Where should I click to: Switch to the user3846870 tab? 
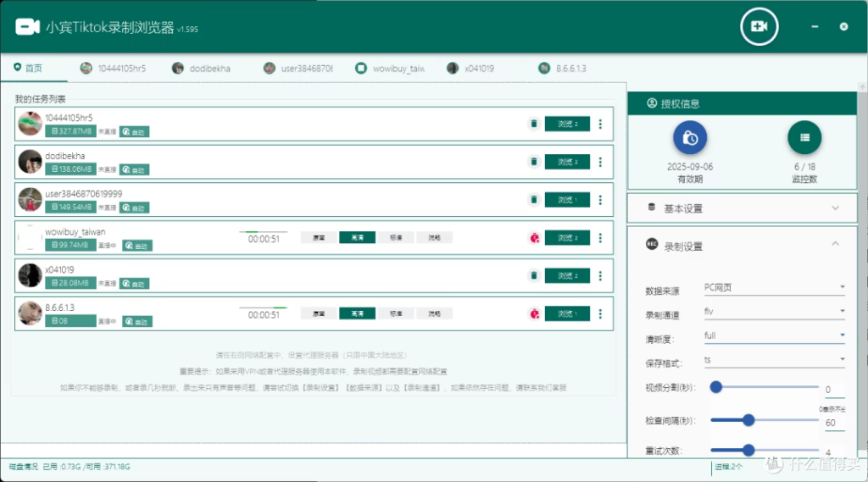click(298, 68)
